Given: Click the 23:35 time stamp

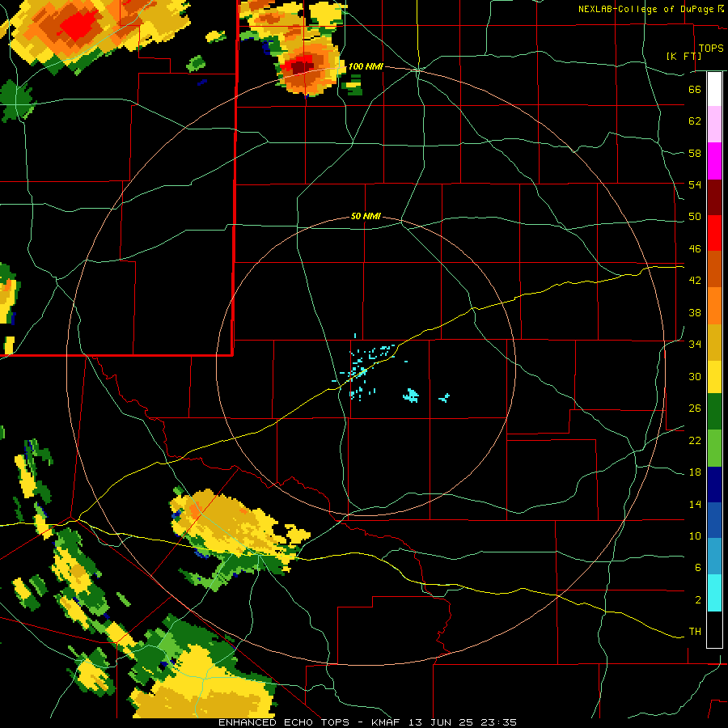Looking at the screenshot, I should click(x=500, y=722).
